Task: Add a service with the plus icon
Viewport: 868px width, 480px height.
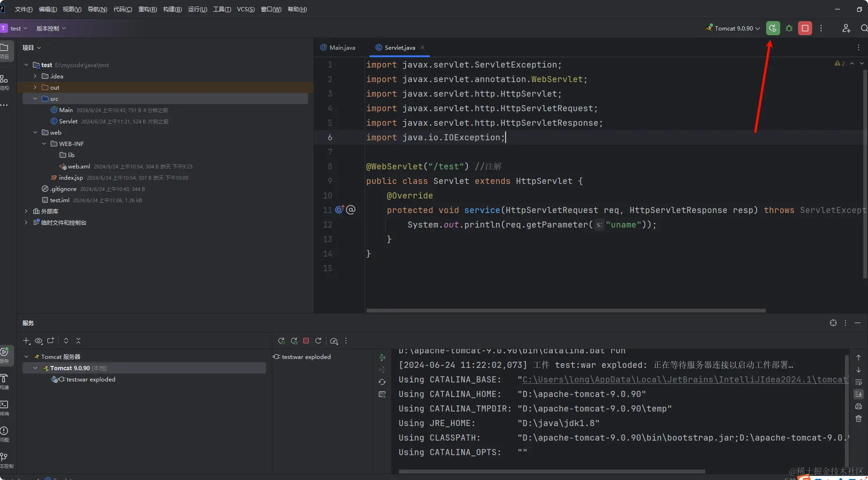Action: coord(26,341)
